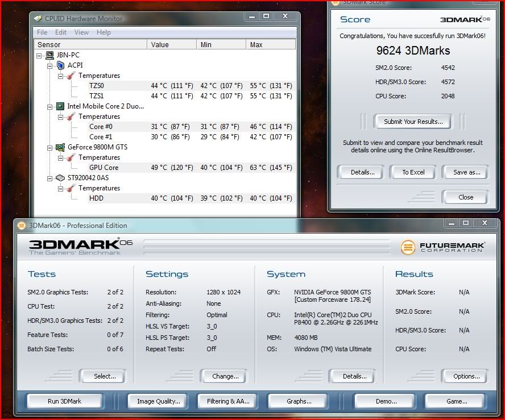The height and width of the screenshot is (420, 505).
Task: Click the Min column header
Action: click(221, 44)
